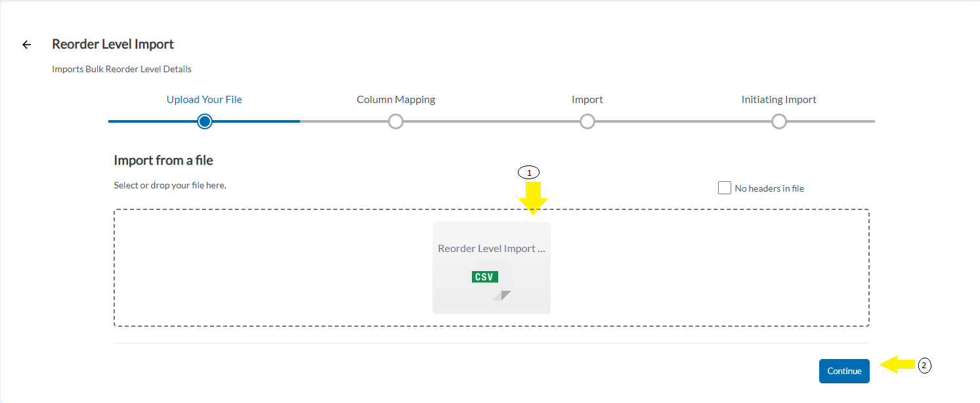This screenshot has width=980, height=403.
Task: Click the Continue button
Action: [x=844, y=371]
